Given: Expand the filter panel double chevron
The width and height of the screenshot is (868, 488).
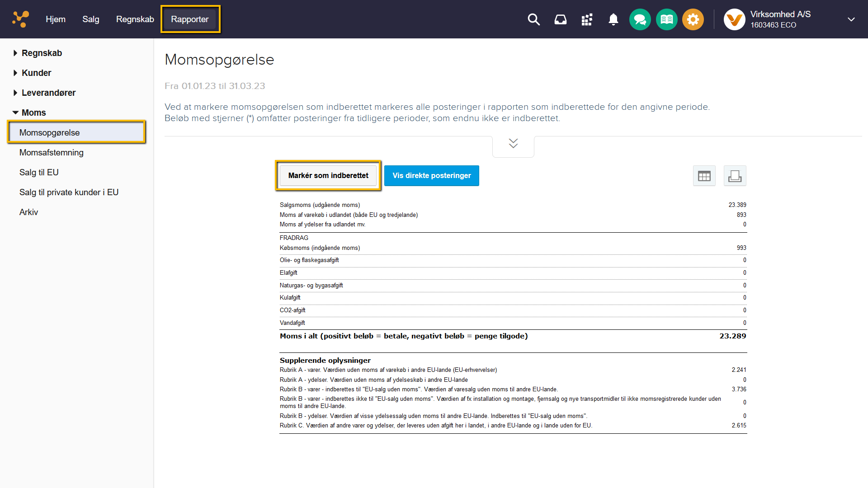Looking at the screenshot, I should pyautogui.click(x=513, y=143).
